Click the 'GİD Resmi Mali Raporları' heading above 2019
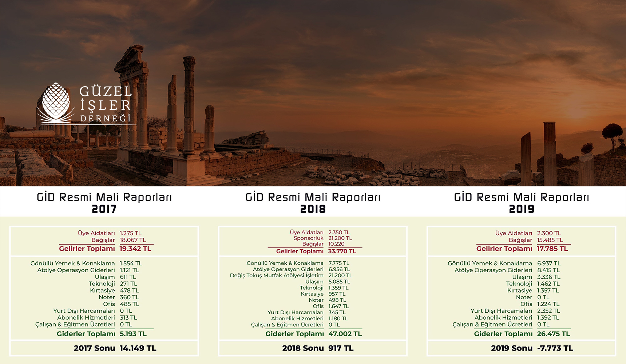 (522, 197)
